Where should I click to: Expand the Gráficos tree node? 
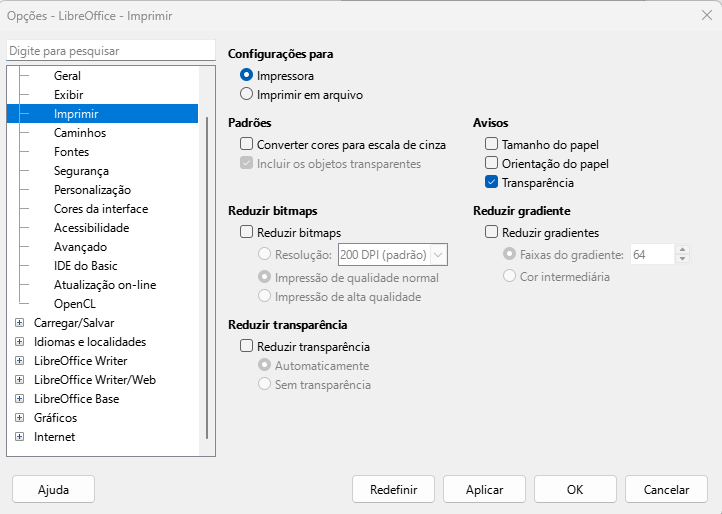tap(19, 418)
